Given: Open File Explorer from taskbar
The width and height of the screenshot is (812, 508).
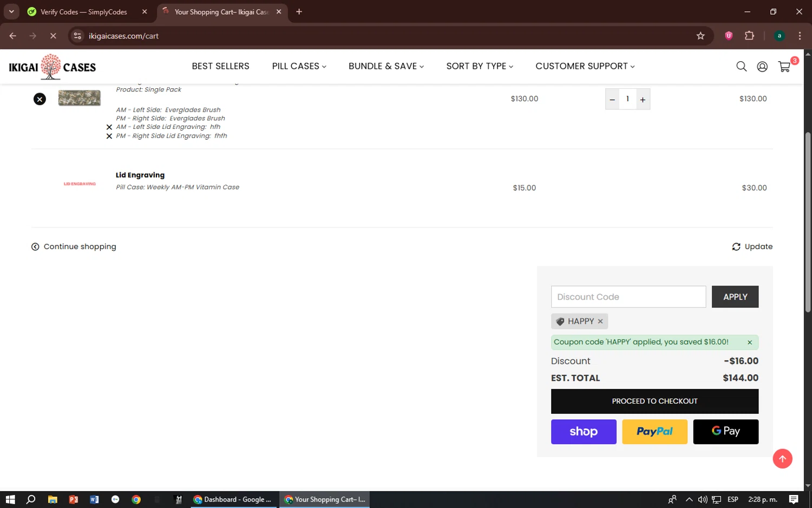Looking at the screenshot, I should pos(53,499).
